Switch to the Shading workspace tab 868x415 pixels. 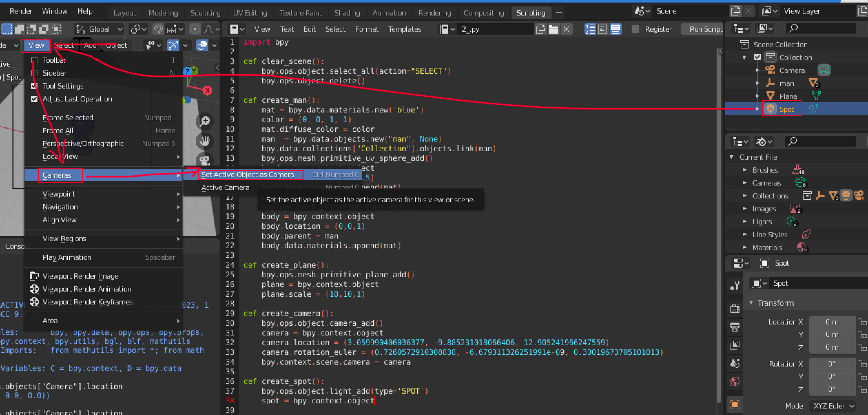coord(347,13)
